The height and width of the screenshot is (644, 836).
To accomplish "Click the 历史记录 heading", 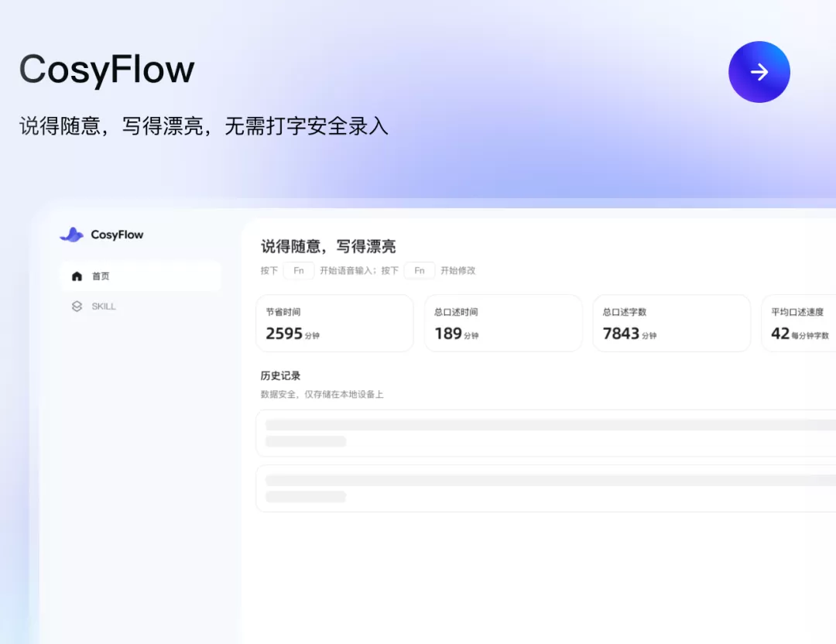I will pyautogui.click(x=280, y=376).
